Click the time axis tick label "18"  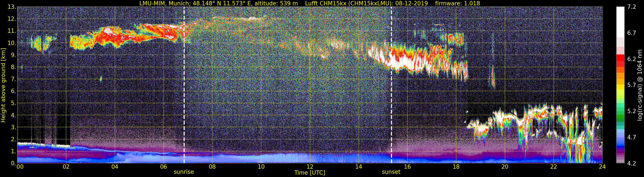pos(456,167)
